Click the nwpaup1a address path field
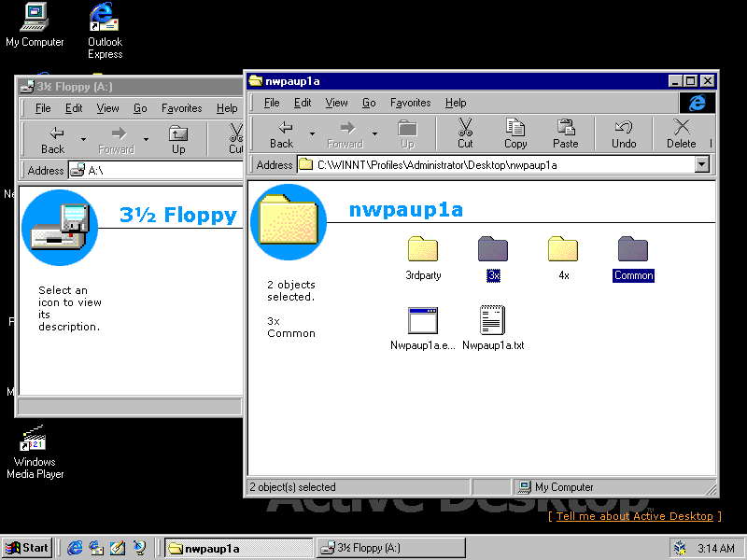This screenshot has width=747, height=560. 496,165
